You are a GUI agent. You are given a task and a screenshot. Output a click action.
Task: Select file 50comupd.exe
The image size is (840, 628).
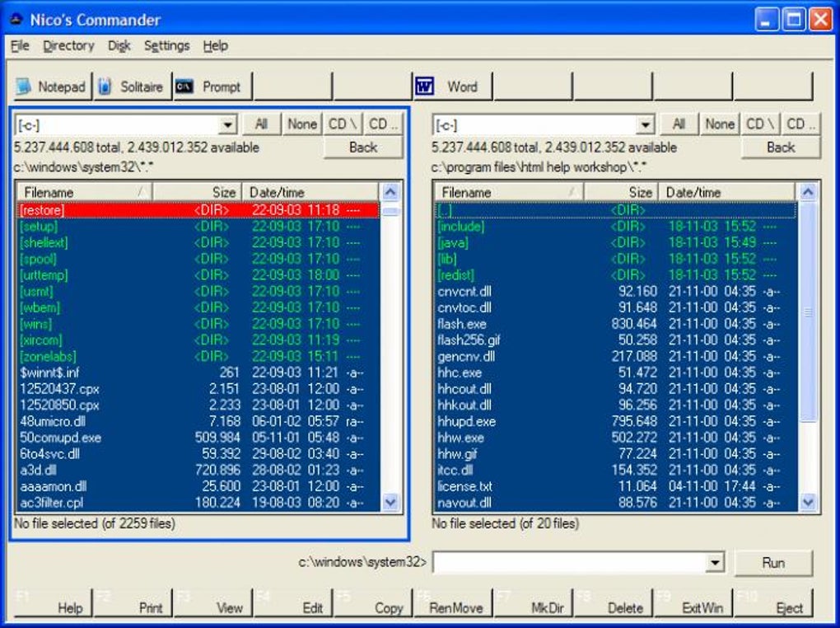(198, 438)
